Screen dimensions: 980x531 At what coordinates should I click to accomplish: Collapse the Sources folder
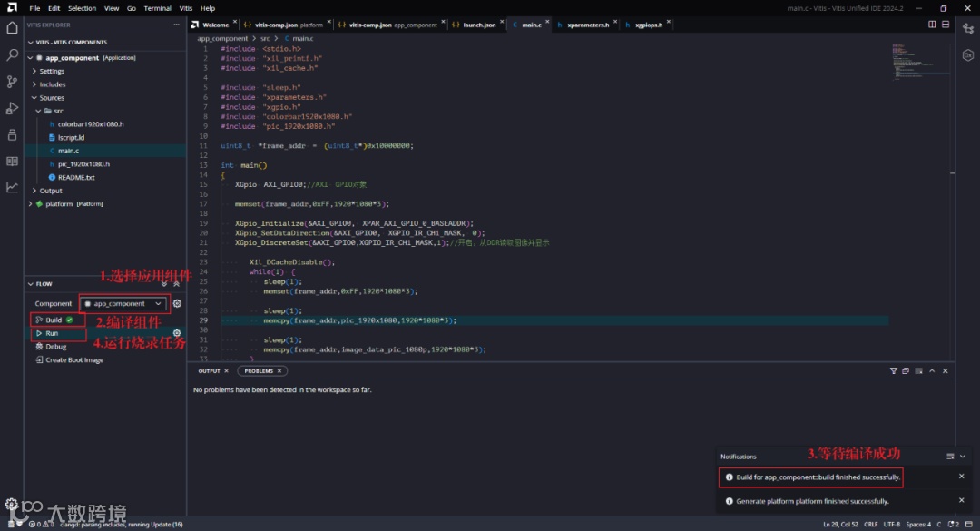click(51, 98)
